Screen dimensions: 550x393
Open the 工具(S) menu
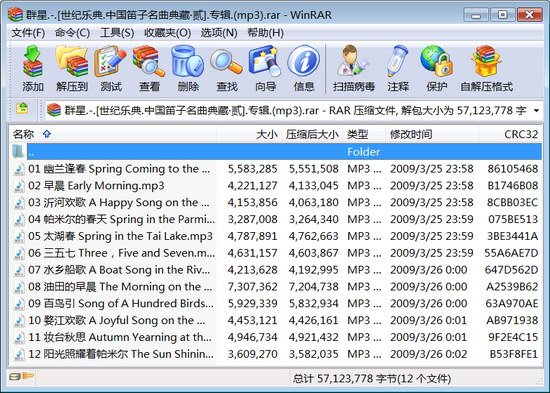tap(117, 33)
